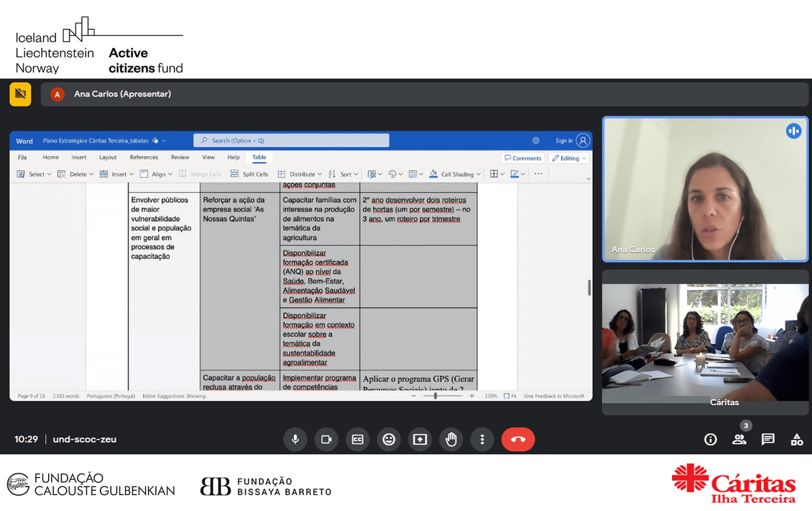Viewport: 812px width, 511px height.
Task: Mute the microphone
Action: click(295, 439)
